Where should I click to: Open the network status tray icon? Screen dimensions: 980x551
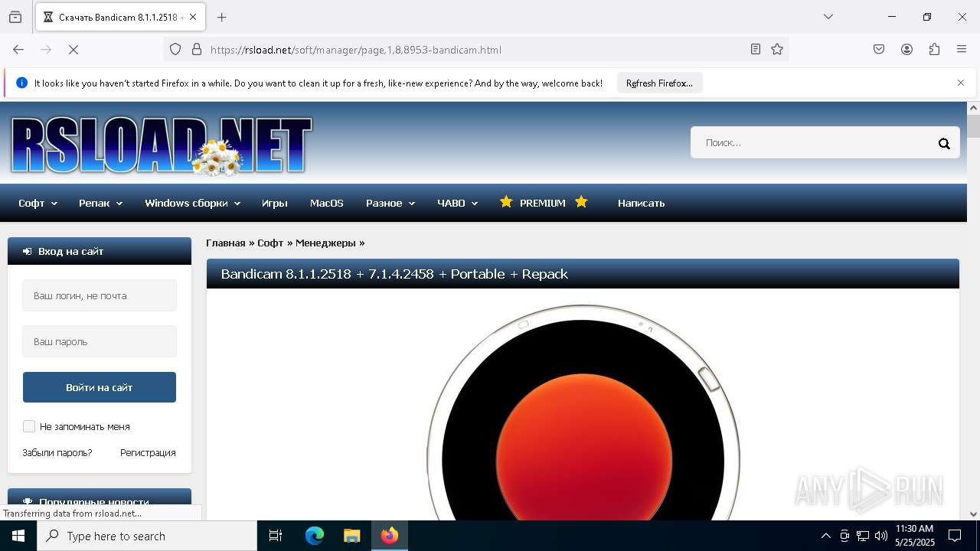(863, 536)
